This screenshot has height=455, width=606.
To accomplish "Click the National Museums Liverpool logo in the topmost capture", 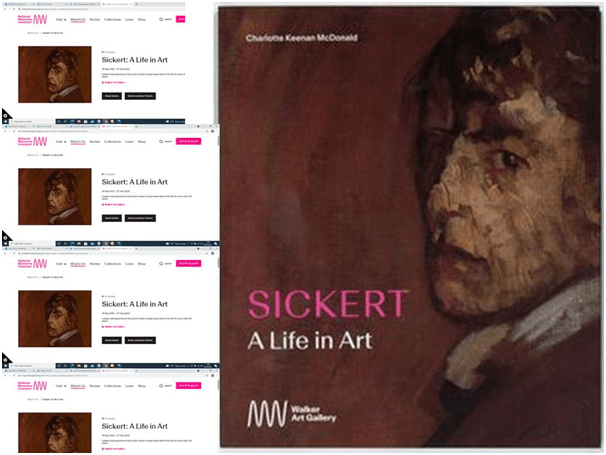I will point(32,19).
